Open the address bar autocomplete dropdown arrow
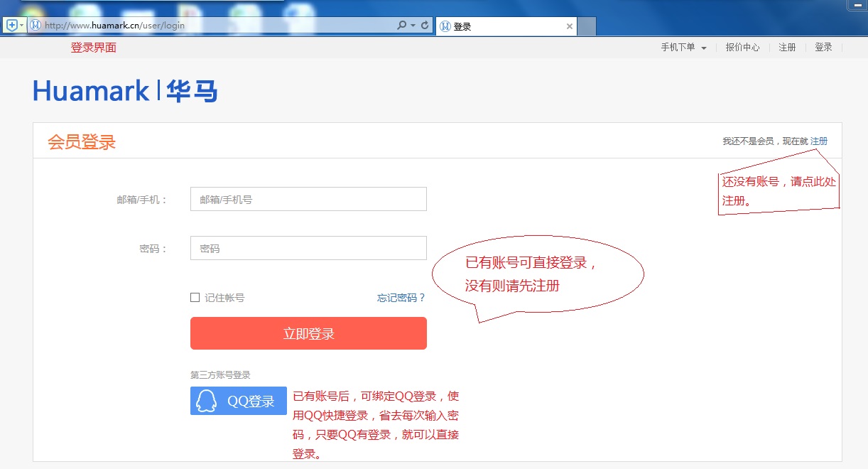This screenshot has width=868, height=469. [x=413, y=26]
